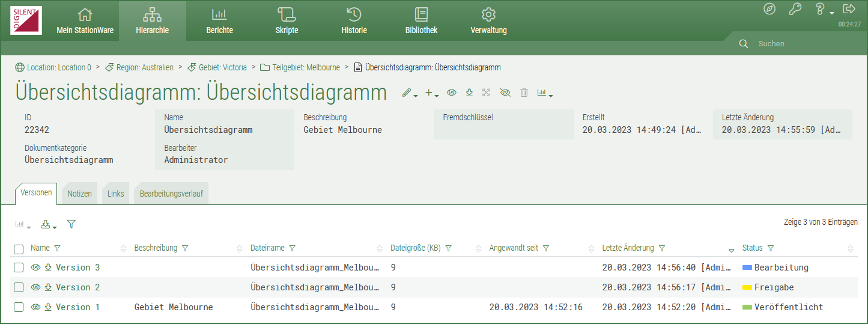Screen dimensions: 868x324
Task: Open the plus add-new dropdown
Action: click(431, 93)
